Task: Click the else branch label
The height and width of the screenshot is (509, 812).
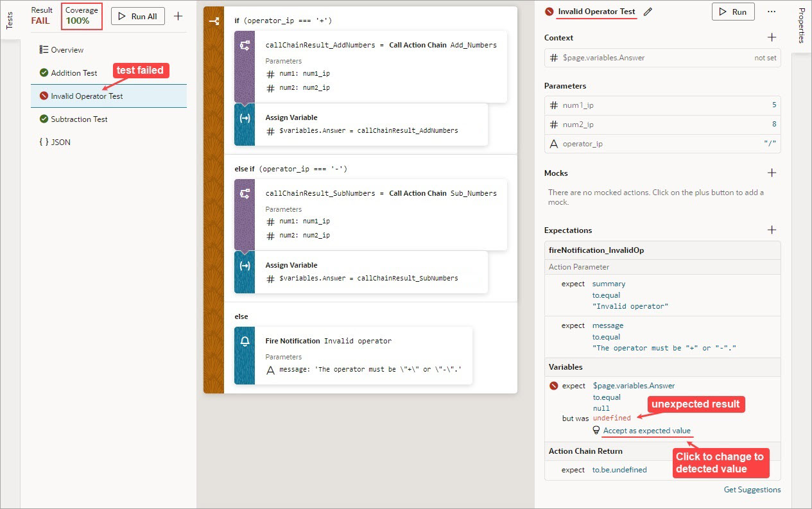Action: 241,316
